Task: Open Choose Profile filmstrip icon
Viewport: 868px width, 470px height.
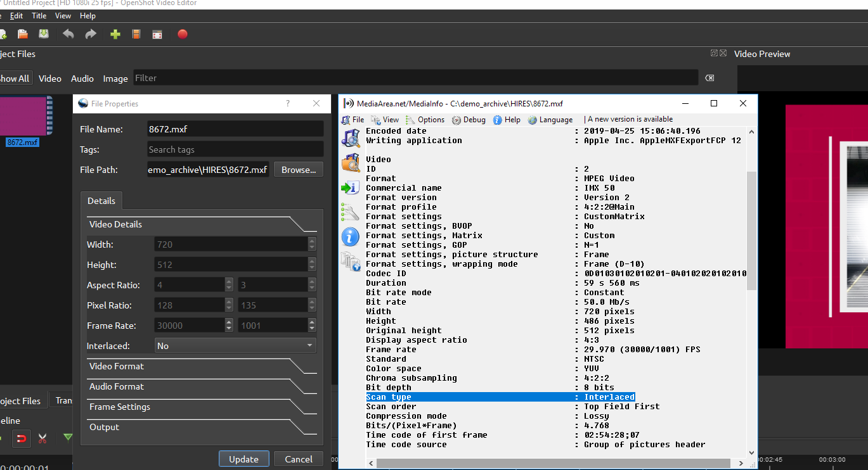Action: pyautogui.click(x=136, y=34)
